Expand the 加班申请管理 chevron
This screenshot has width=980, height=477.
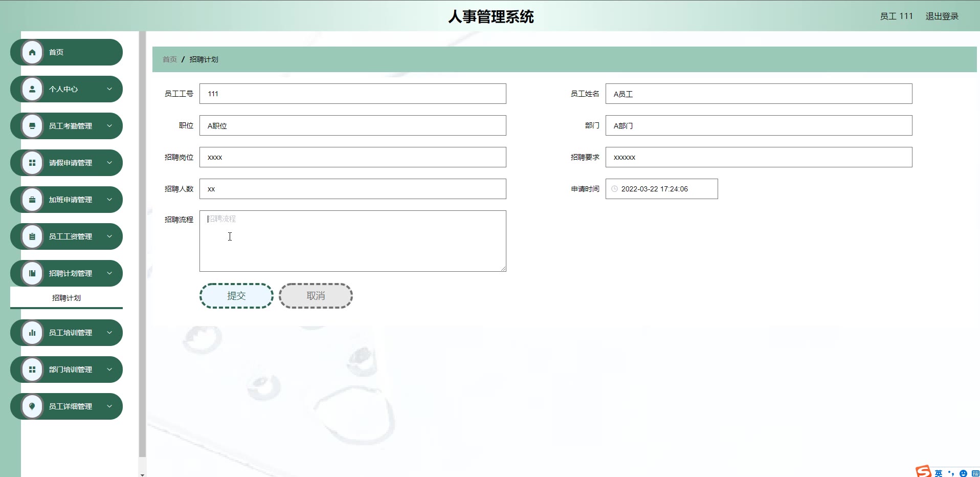pyautogui.click(x=109, y=200)
